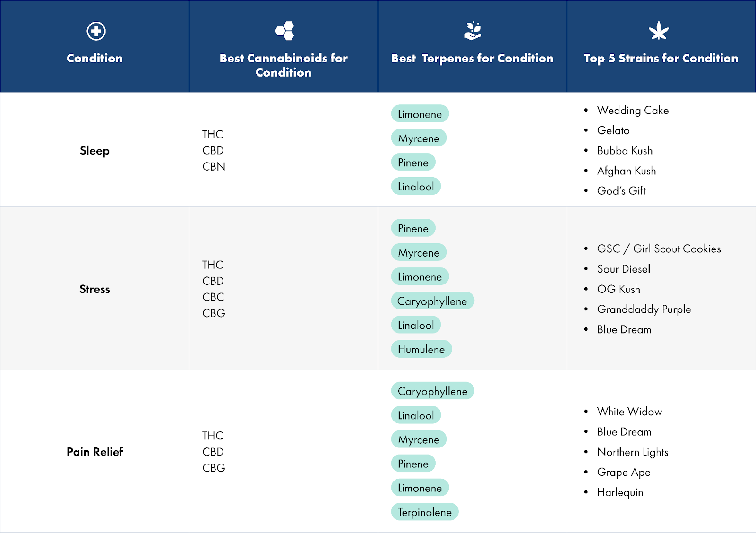The height and width of the screenshot is (533, 756).
Task: Pick the Caryophyllene tag in the Pain Relief row
Action: pyautogui.click(x=432, y=391)
